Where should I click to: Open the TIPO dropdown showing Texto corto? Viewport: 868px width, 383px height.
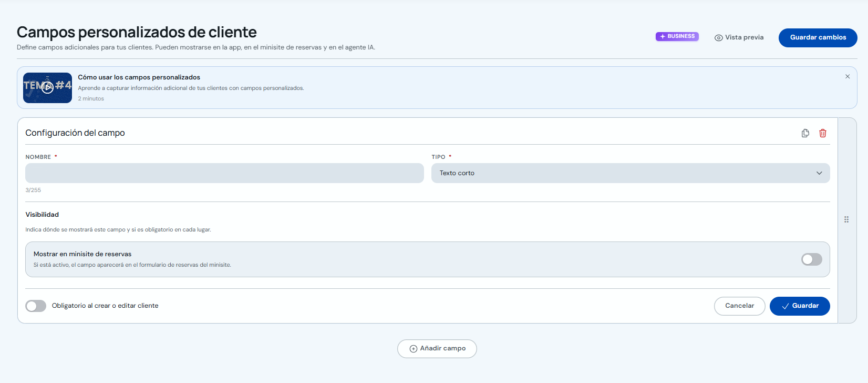[631, 173]
